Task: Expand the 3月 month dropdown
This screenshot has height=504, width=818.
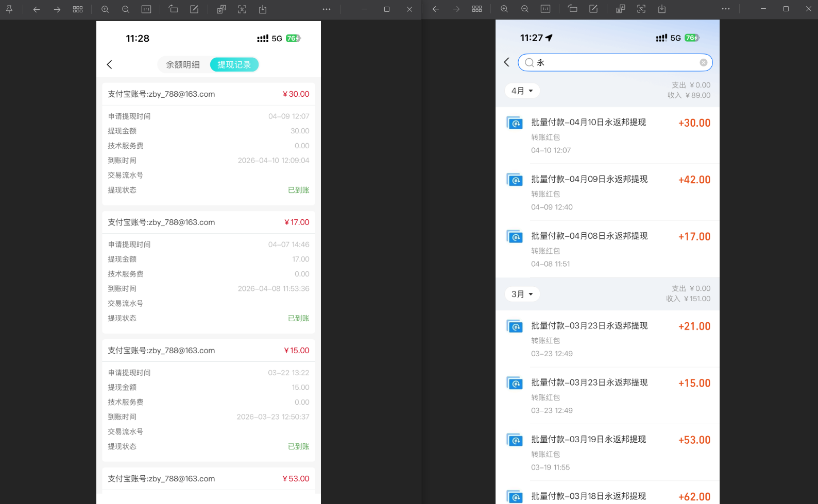Action: click(522, 294)
